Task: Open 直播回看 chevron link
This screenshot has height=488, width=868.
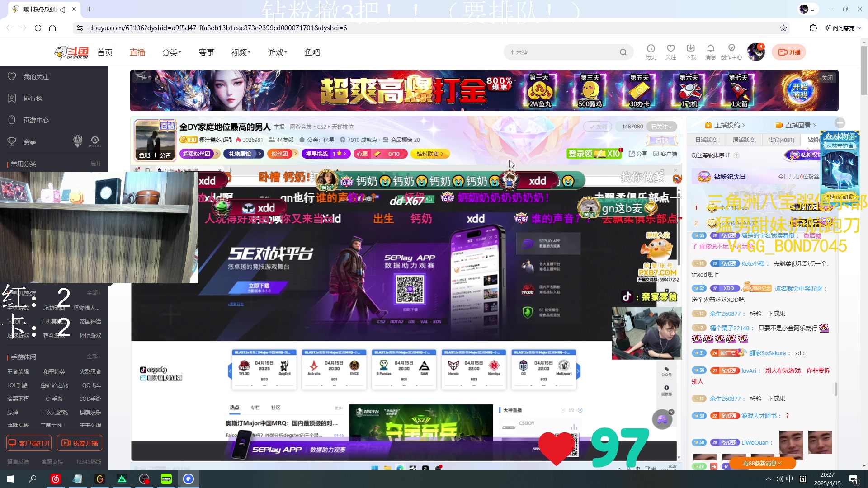Action: click(796, 125)
